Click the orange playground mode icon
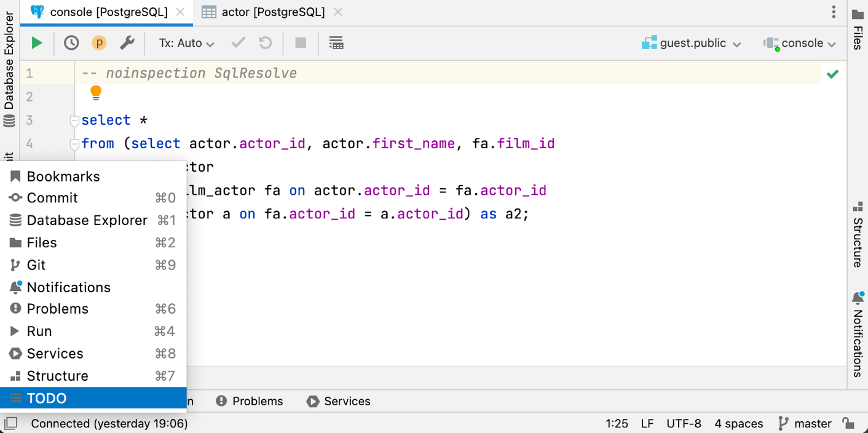Image resolution: width=868 pixels, height=433 pixels. click(x=98, y=43)
